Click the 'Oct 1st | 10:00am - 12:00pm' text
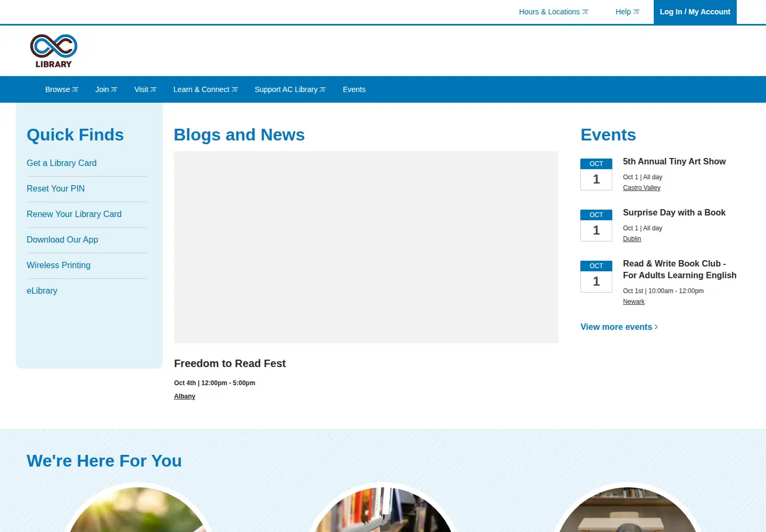Viewport: 766px width, 532px height. coord(663,291)
